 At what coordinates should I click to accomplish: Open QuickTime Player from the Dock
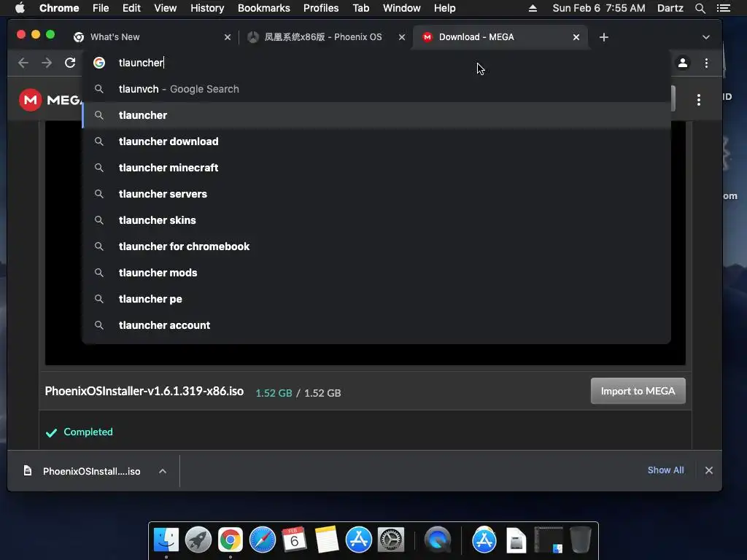click(x=438, y=540)
